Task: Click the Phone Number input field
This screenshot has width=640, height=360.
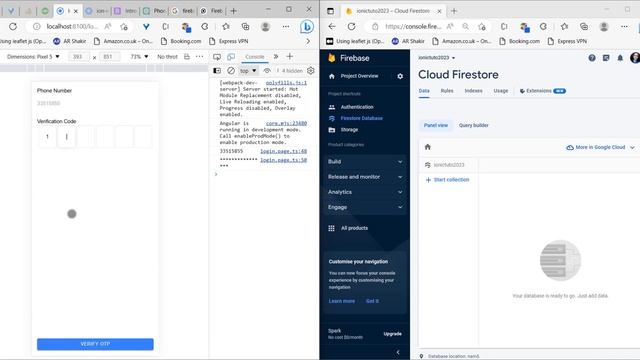Action: 95,103
